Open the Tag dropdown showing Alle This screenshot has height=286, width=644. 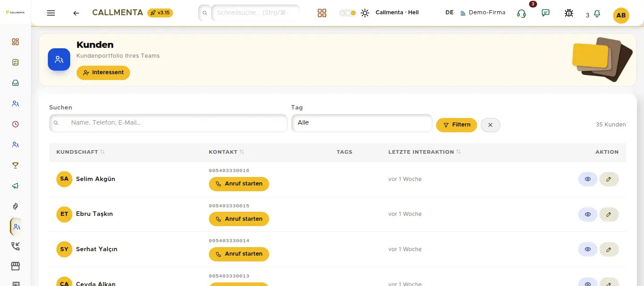coord(361,123)
